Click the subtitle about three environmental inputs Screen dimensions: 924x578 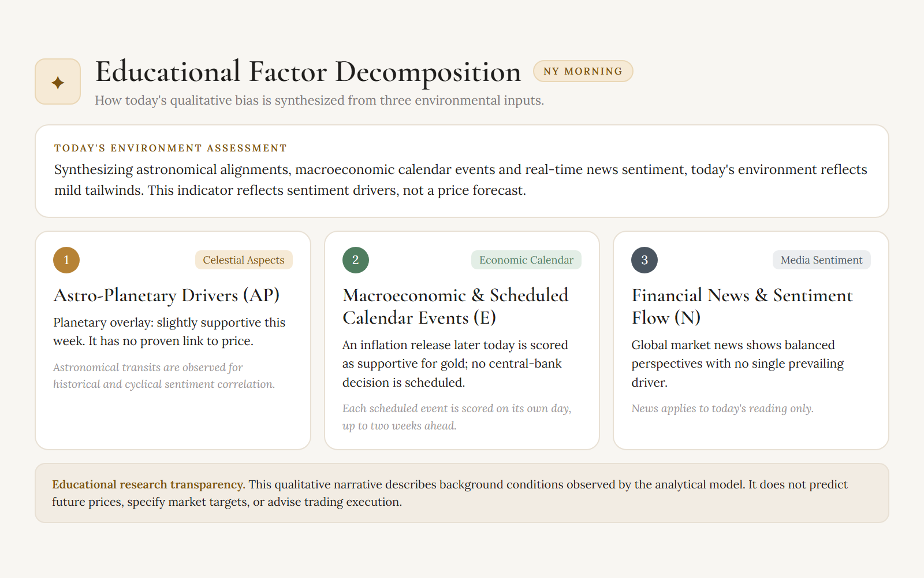(x=319, y=100)
